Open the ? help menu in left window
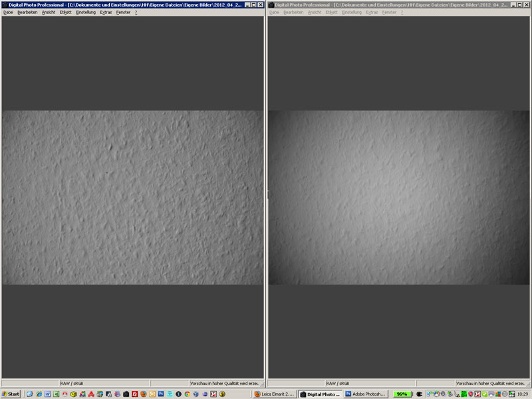Image resolution: width=532 pixels, height=399 pixels. 136,12
